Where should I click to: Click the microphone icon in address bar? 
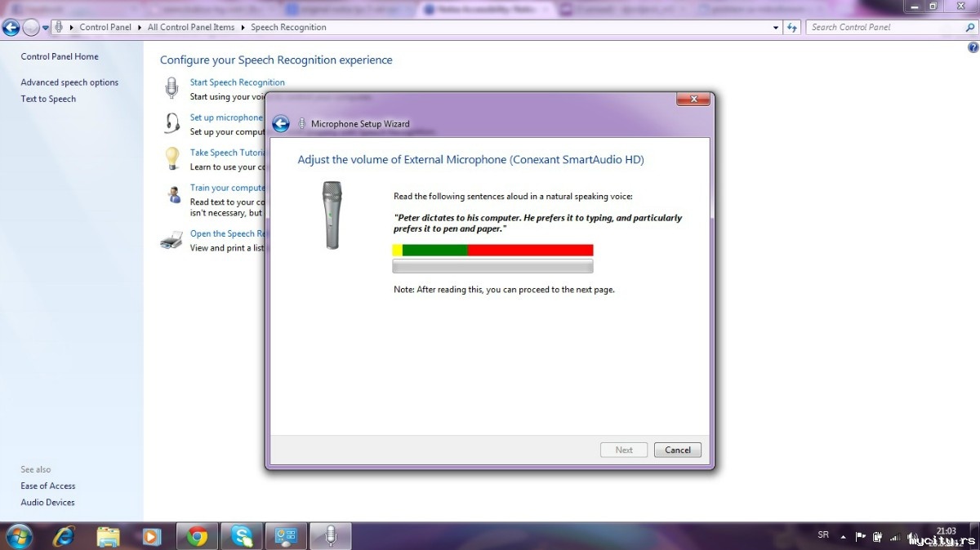(x=59, y=27)
